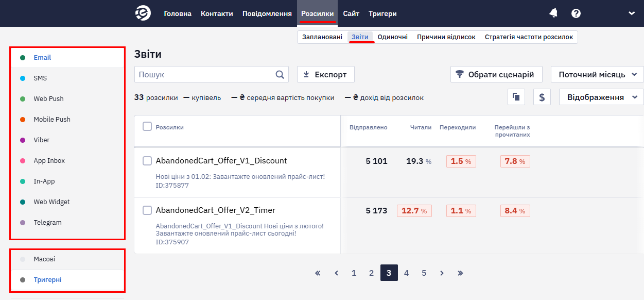Open the Розсилки menu item

(x=317, y=13)
